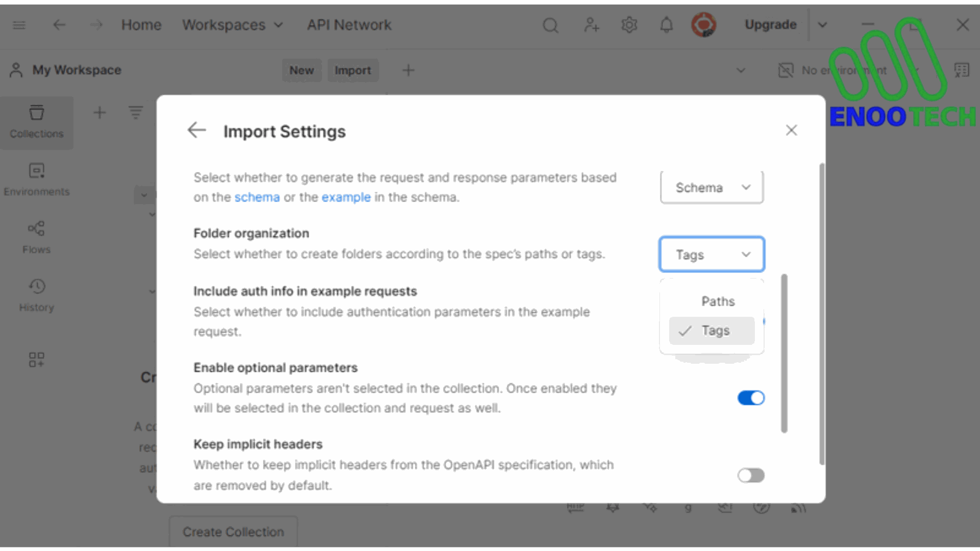
Task: Click the invite collaborators icon
Action: pos(592,25)
